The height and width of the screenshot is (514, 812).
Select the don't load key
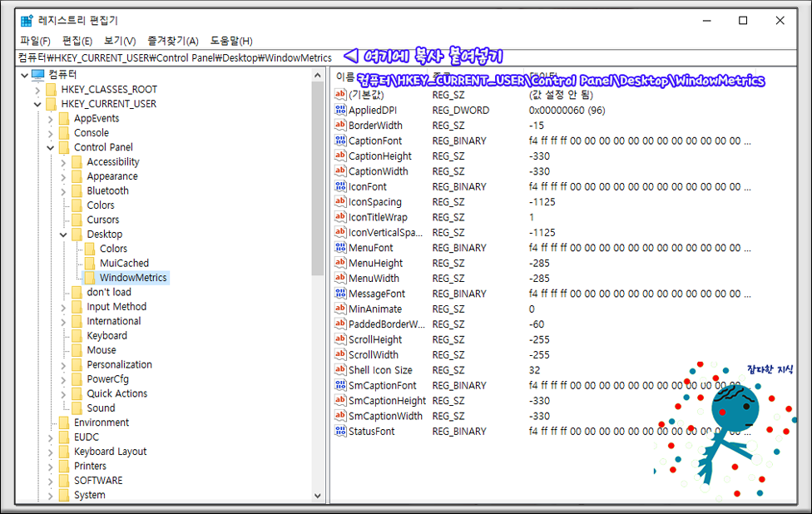(109, 293)
